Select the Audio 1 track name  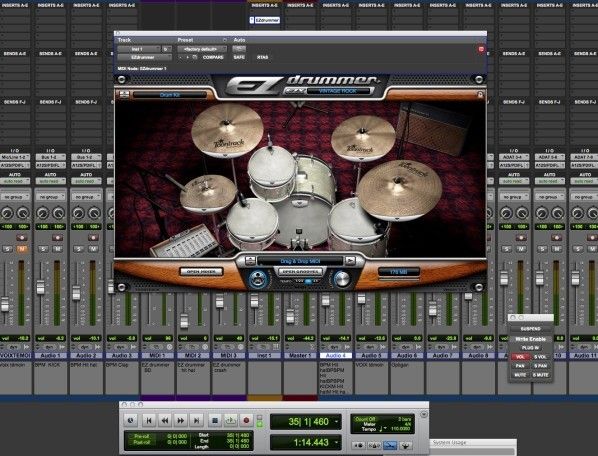50,355
